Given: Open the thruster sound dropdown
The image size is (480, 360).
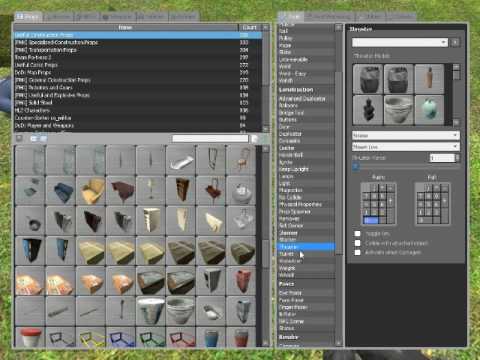Looking at the screenshot, I should (x=406, y=147).
